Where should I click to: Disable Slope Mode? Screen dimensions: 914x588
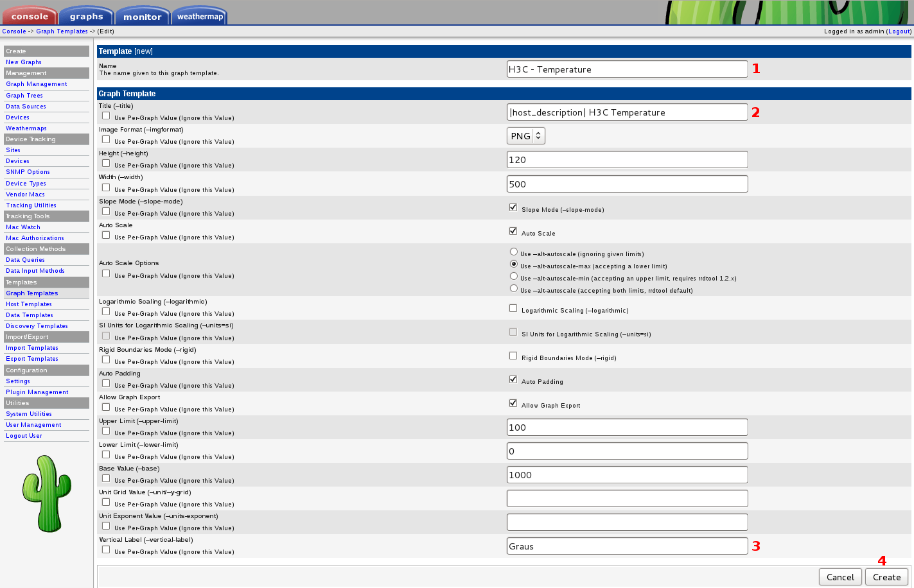pos(513,207)
